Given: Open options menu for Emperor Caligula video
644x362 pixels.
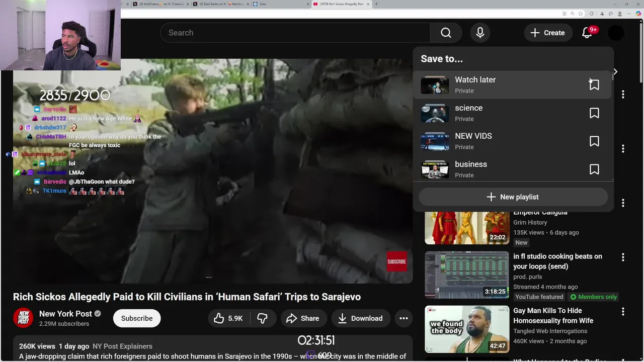Looking at the screenshot, I should pos(623,203).
